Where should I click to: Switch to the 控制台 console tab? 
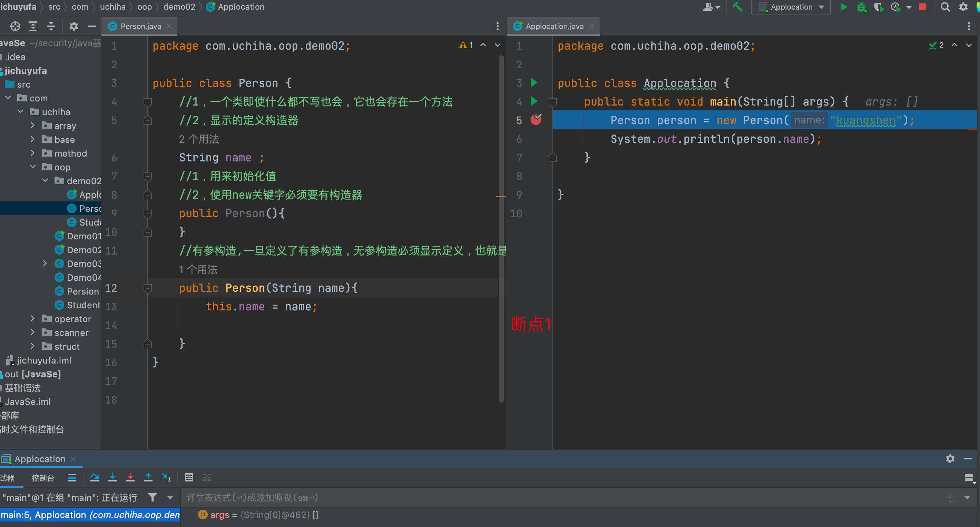click(x=42, y=478)
